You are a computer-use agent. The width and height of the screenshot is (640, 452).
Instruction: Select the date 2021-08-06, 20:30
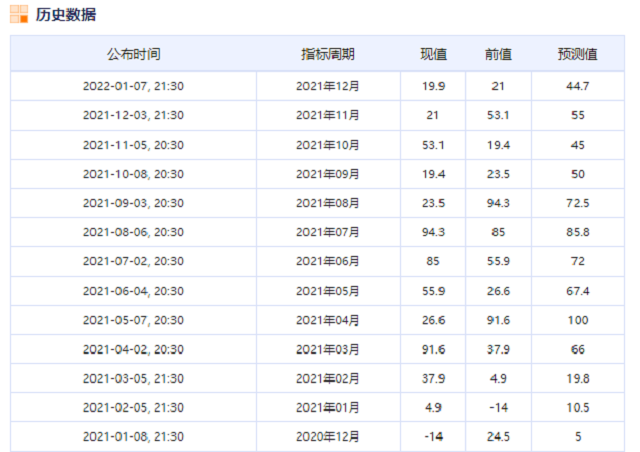click(x=133, y=232)
